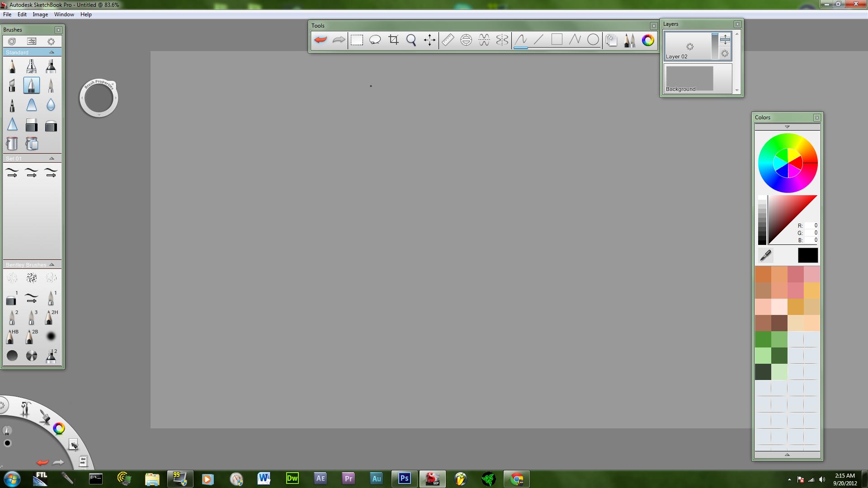Image resolution: width=868 pixels, height=488 pixels.
Task: Choose the dark green palette swatch
Action: tap(779, 356)
